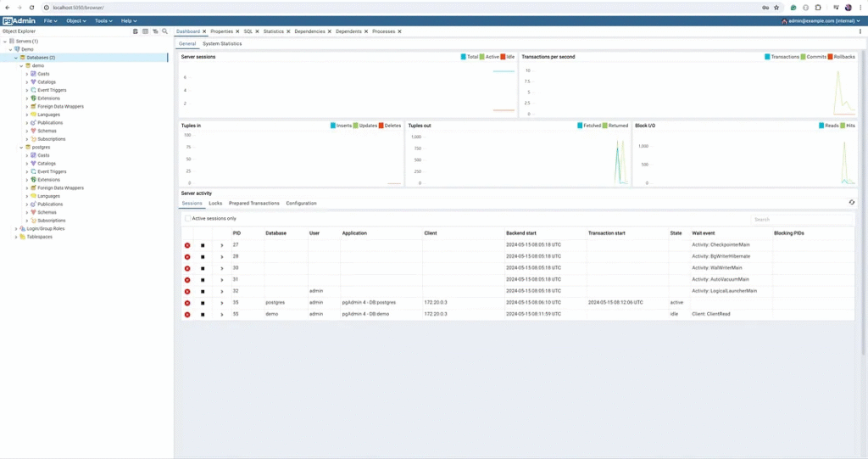Cancel active query for PID 35
The image size is (868, 459).
(203, 303)
